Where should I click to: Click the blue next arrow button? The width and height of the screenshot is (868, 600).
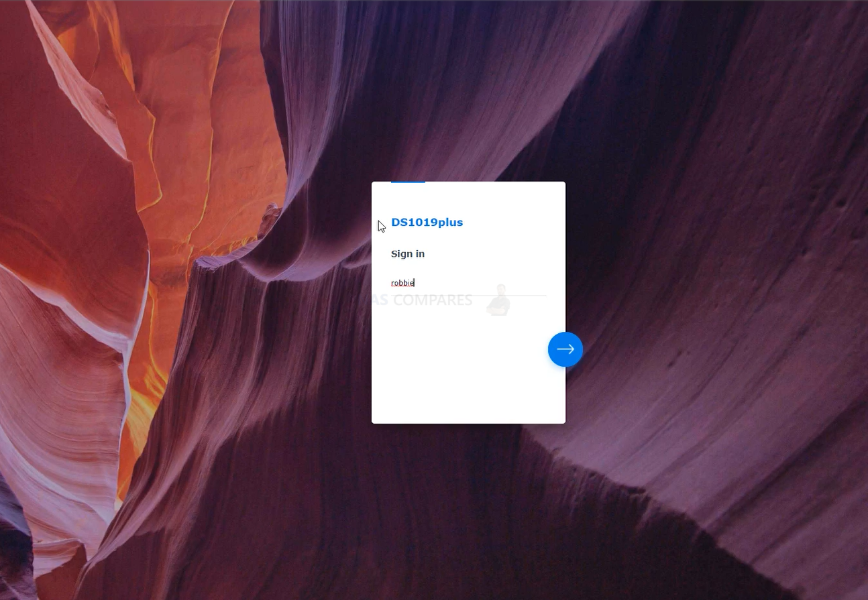click(x=565, y=349)
